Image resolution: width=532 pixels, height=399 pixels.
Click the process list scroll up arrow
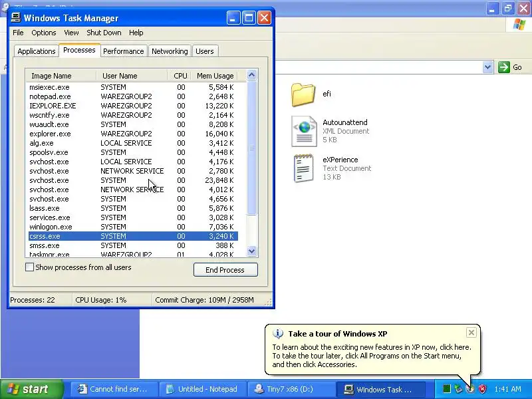click(252, 74)
